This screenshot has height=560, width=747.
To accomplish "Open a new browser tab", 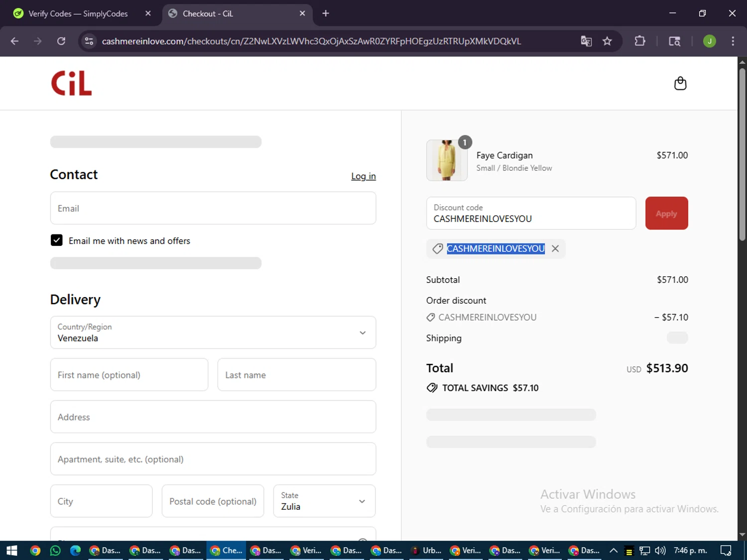I will pos(326,13).
